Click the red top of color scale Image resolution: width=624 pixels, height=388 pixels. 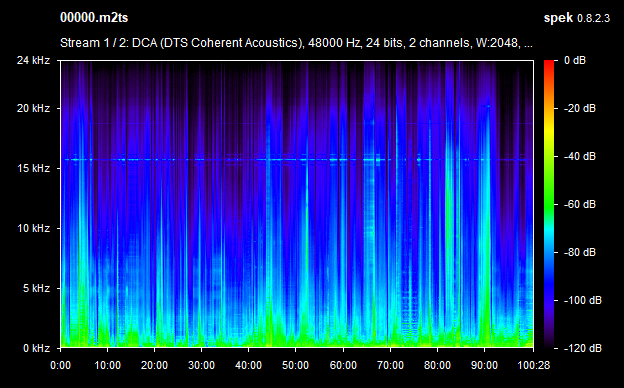(549, 64)
